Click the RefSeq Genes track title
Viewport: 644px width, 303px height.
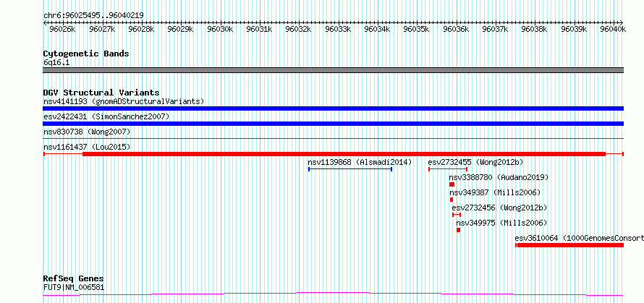(73, 279)
